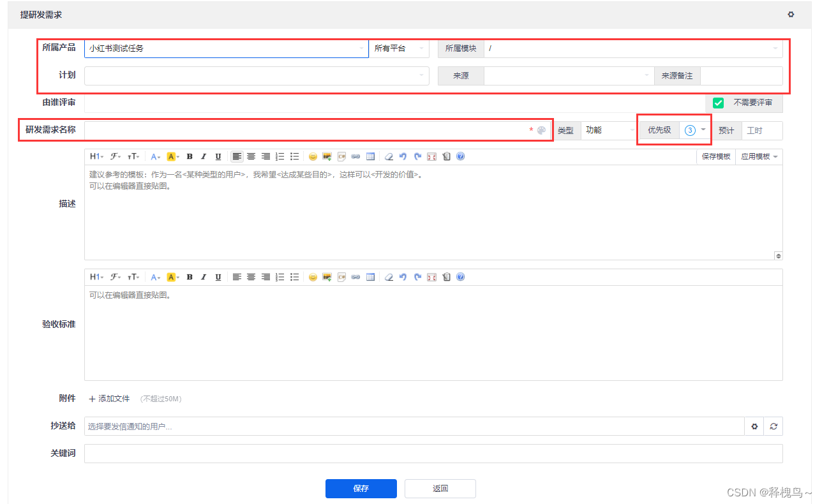Focus the 抄送给 user selection field

pyautogui.click(x=414, y=426)
